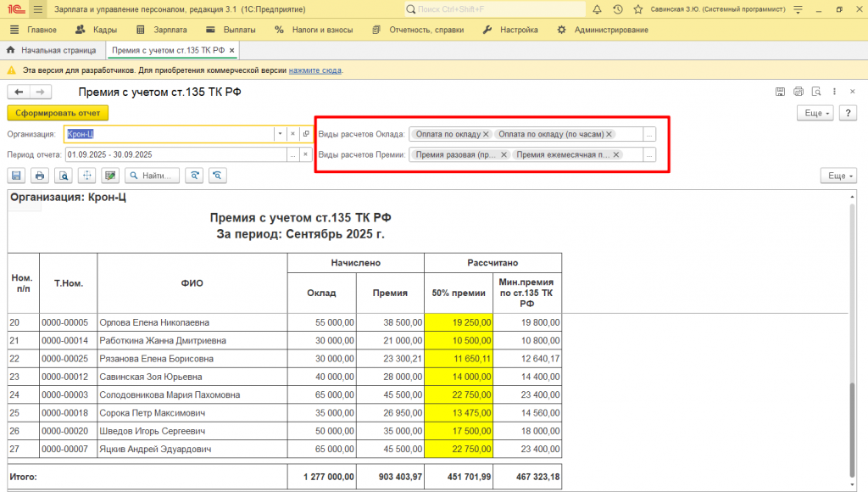Remove the 'Премия разовая' tag
The width and height of the screenshot is (868, 492).
(504, 154)
